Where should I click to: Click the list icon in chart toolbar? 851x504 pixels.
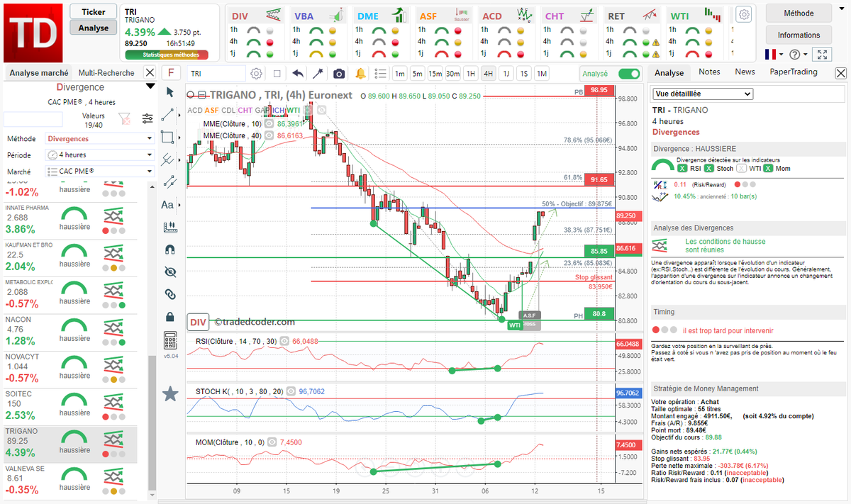[x=380, y=74]
